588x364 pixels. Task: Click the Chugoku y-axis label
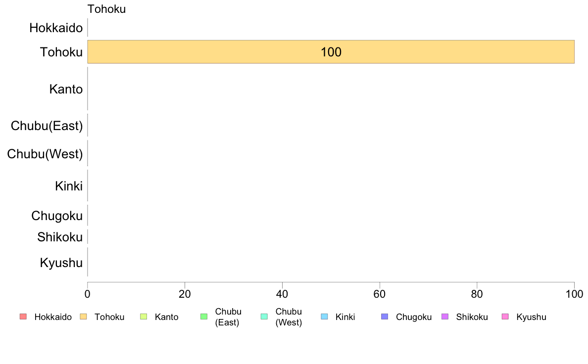(57, 216)
